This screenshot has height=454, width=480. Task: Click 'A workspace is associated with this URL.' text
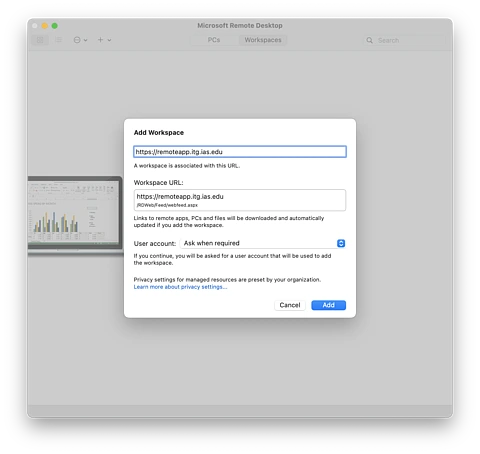[187, 166]
